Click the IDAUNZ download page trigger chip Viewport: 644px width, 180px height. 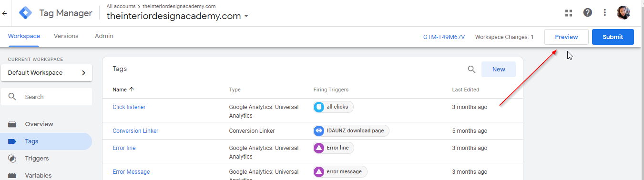click(351, 131)
